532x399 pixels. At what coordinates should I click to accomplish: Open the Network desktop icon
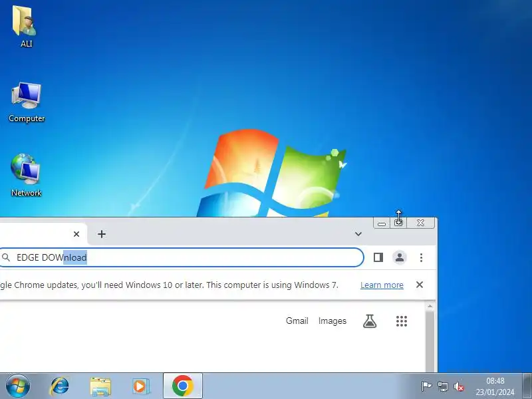tap(26, 175)
